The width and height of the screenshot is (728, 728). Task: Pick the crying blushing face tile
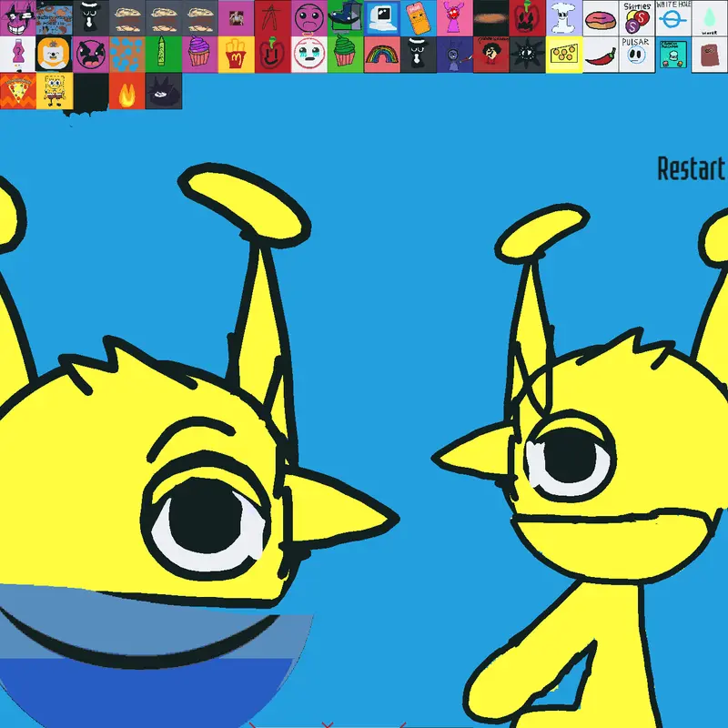tap(309, 55)
